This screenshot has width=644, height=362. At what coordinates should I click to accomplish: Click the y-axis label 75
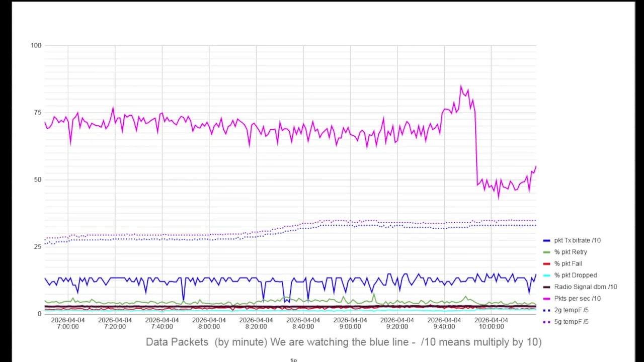pyautogui.click(x=38, y=112)
